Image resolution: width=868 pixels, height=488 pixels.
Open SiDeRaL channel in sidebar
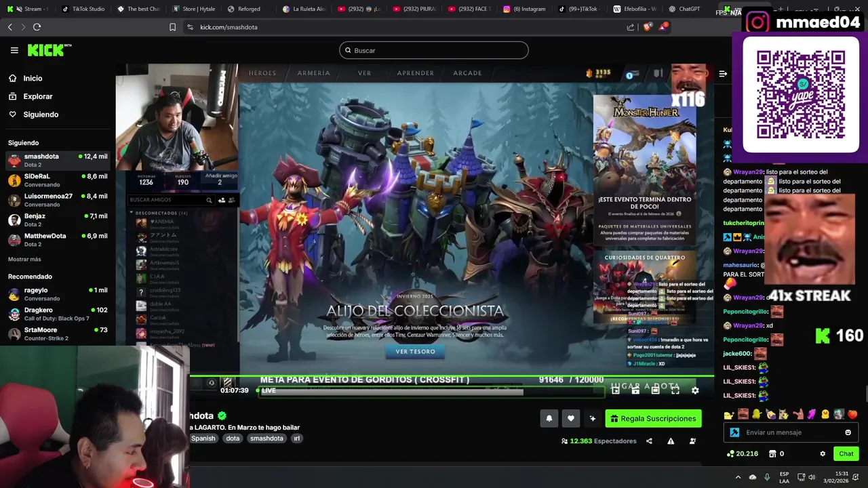pos(58,180)
